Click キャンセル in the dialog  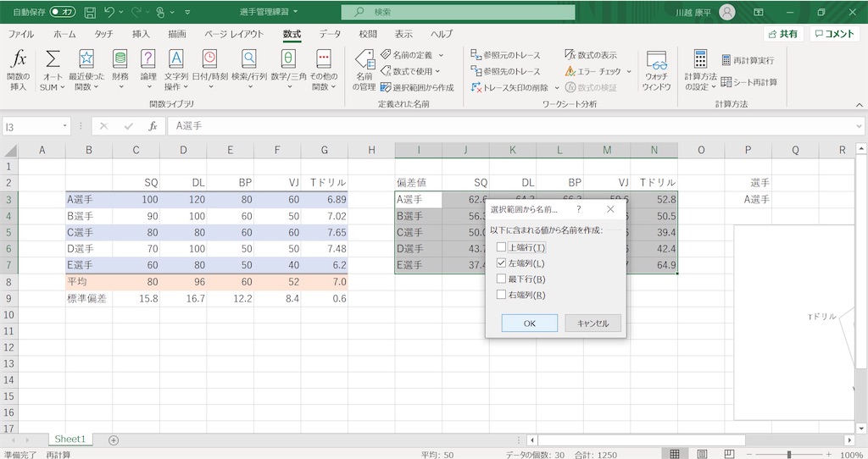pos(593,323)
